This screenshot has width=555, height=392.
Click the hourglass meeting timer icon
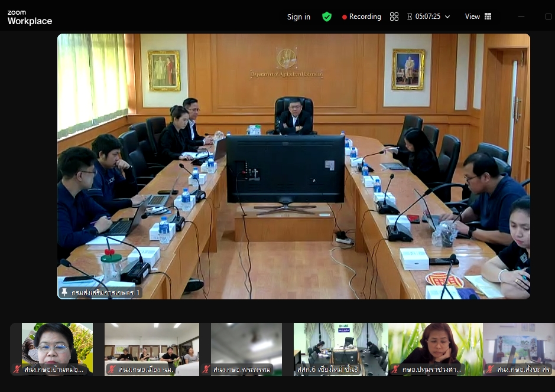[410, 17]
